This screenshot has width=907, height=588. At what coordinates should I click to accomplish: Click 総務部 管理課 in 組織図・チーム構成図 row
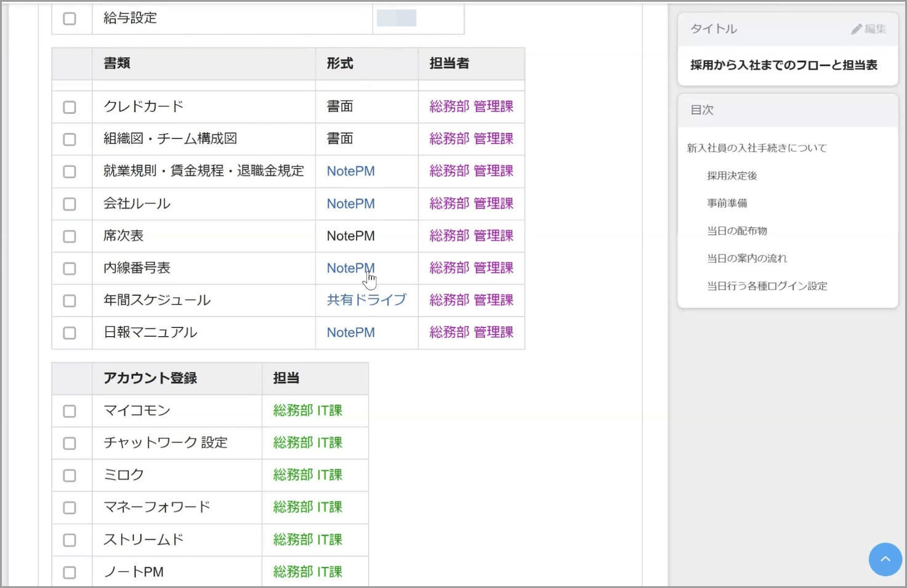pos(471,139)
